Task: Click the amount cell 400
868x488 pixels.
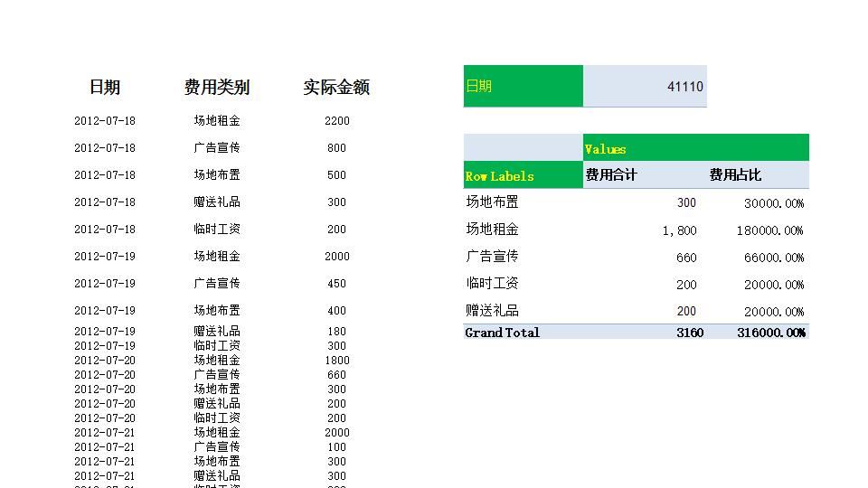Action: point(336,310)
